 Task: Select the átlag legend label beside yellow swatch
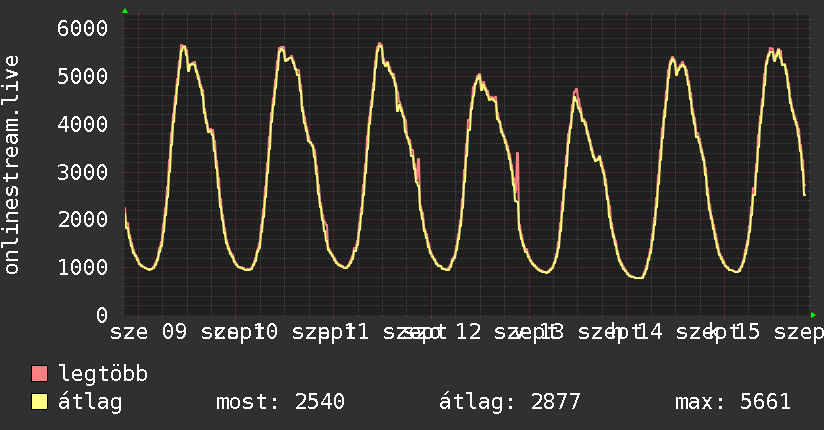click(90, 403)
